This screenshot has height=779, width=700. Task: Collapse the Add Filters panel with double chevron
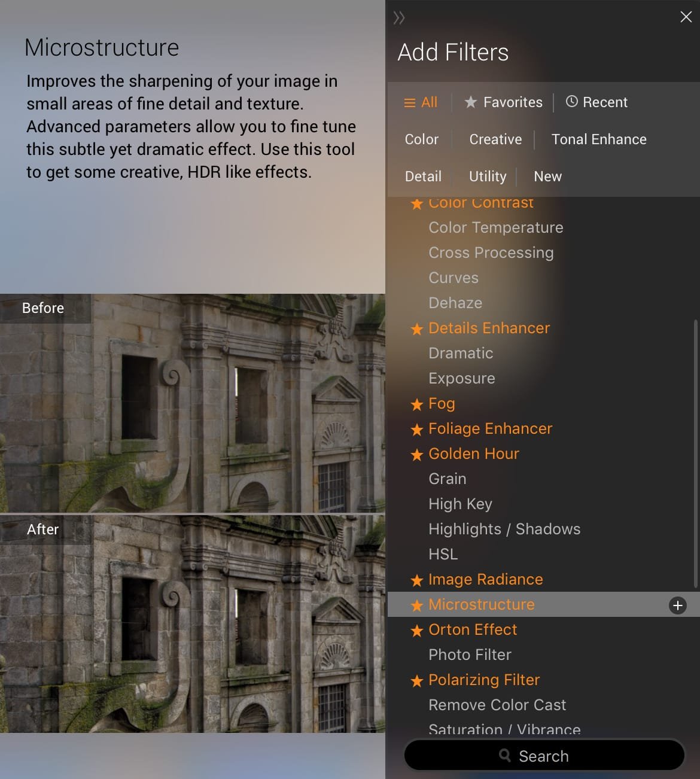pos(399,18)
